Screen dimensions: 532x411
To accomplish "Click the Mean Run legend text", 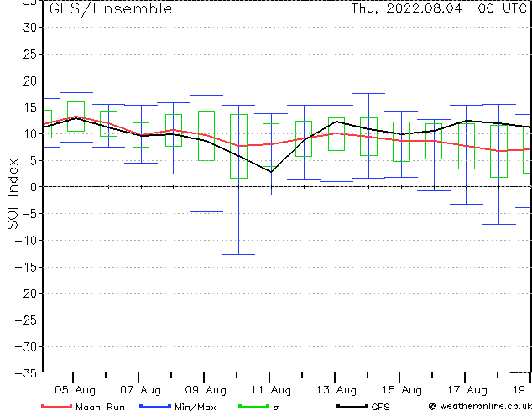I will [x=100, y=407].
